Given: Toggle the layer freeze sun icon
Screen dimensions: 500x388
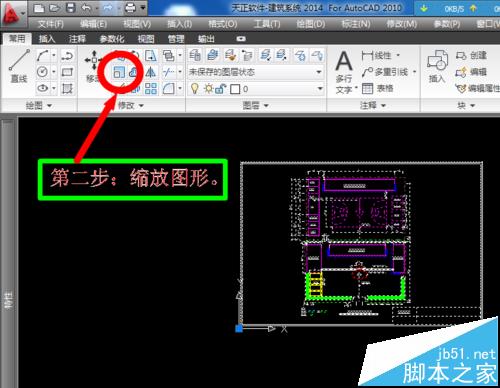Looking at the screenshot, I should coord(209,89).
